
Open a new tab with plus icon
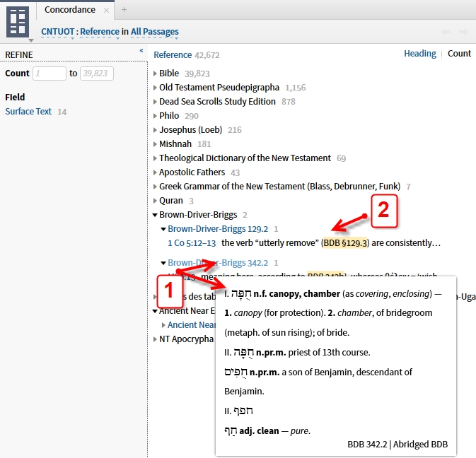(124, 10)
